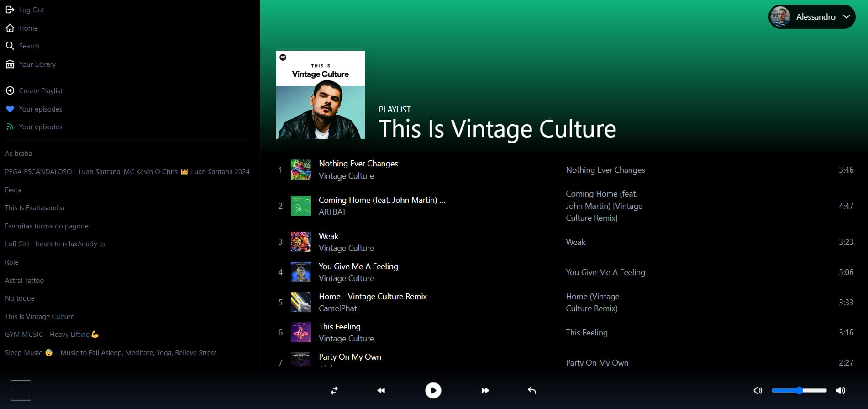868x409 pixels.
Task: Open the Alessandro user dropdown
Action: [812, 16]
